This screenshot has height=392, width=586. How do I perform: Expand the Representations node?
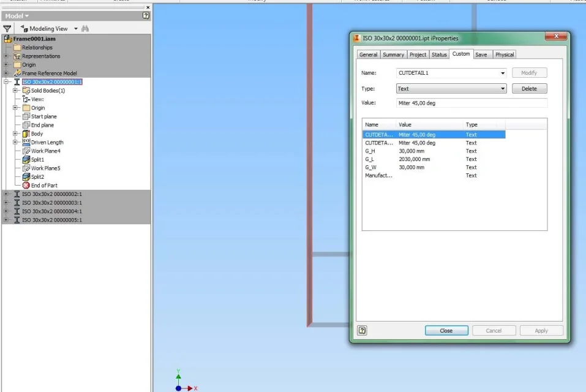pos(6,56)
